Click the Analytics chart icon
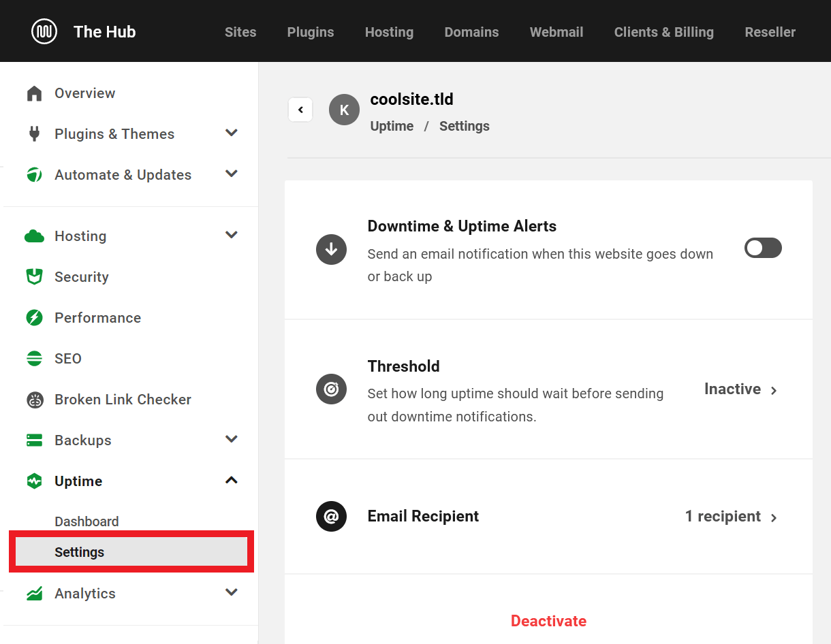Screen dimensions: 831x644 pos(34,593)
